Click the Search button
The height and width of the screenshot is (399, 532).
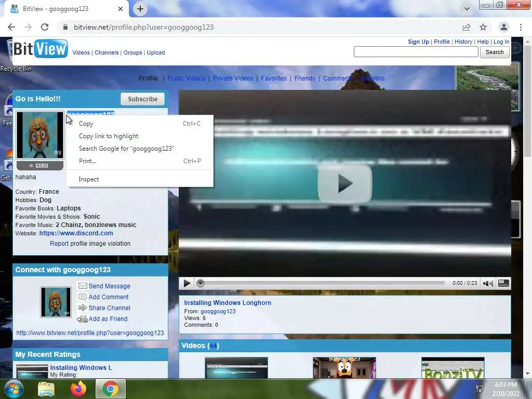tap(495, 52)
